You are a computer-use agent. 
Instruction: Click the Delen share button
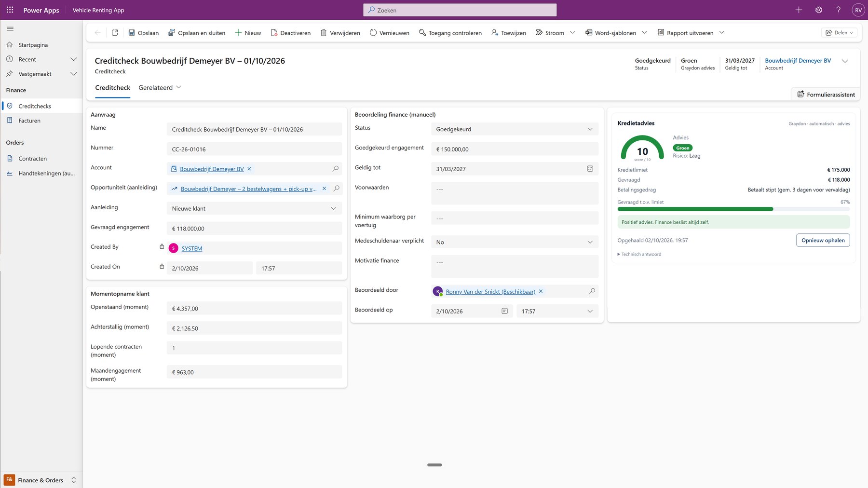point(839,33)
